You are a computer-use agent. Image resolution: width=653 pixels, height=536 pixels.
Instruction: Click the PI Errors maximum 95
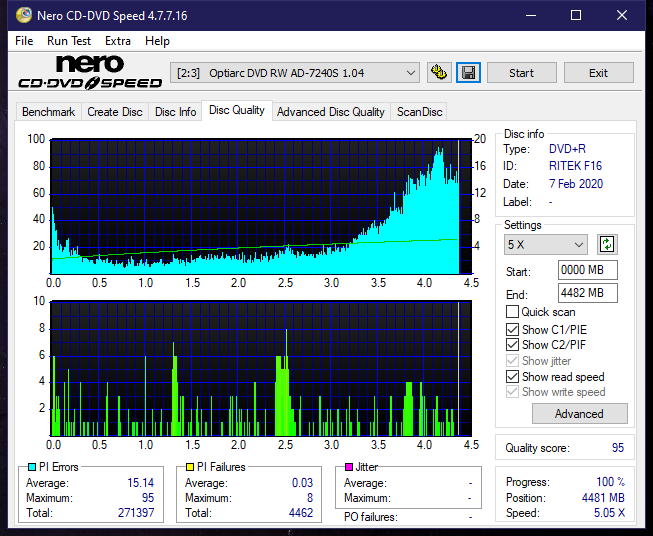click(x=148, y=498)
